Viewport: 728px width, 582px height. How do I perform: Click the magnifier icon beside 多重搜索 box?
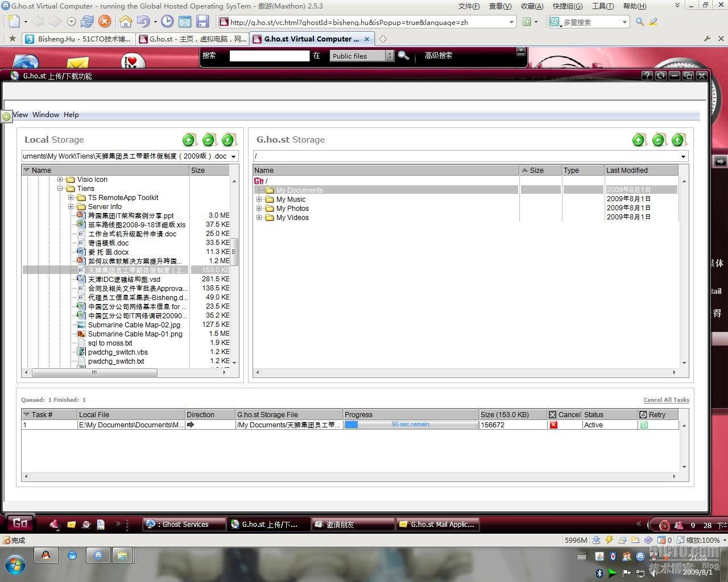point(640,22)
